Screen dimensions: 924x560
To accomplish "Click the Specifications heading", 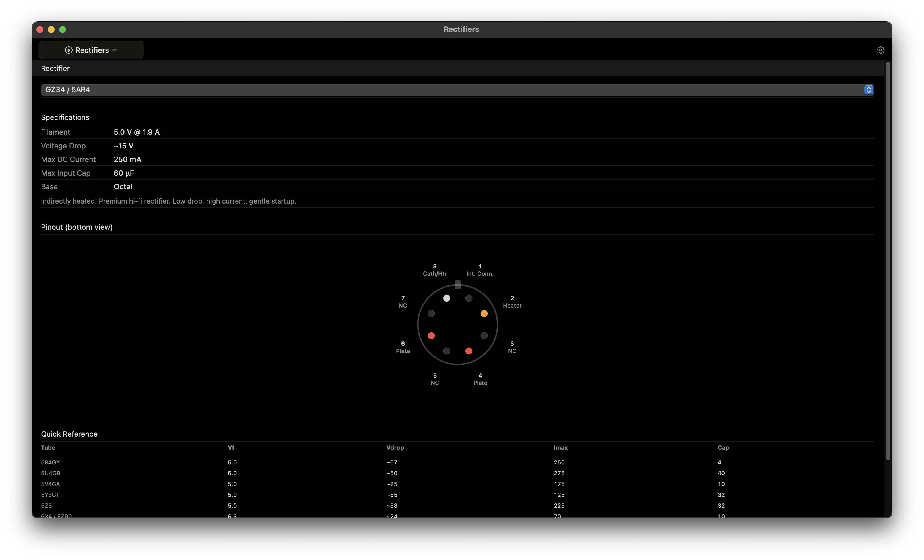I will click(65, 117).
